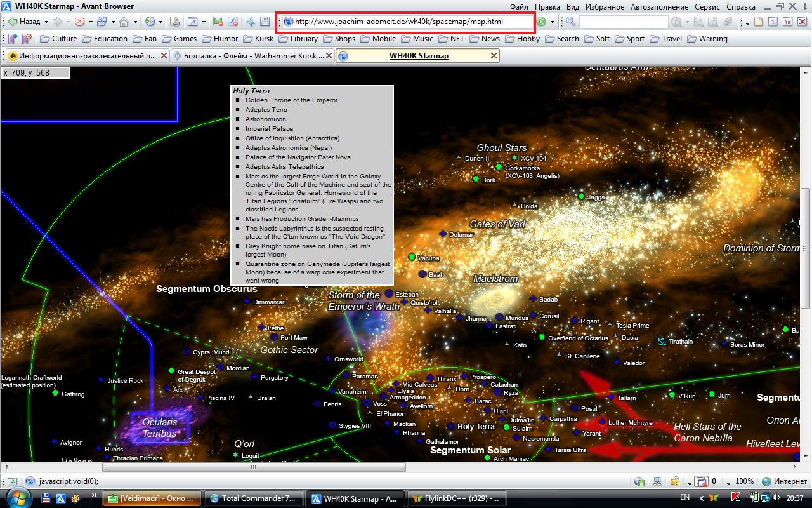Open the zoom level dropdown beside 100%

728,483
